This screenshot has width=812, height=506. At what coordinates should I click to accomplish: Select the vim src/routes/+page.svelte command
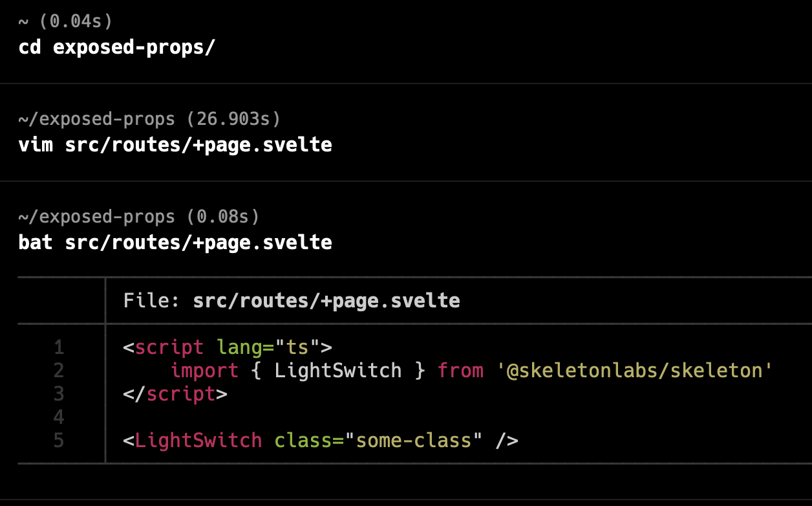tap(175, 144)
